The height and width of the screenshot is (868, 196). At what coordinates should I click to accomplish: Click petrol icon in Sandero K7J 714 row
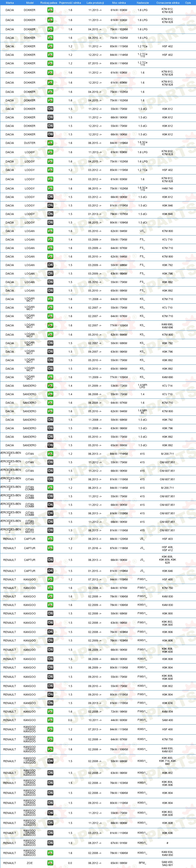click(50, 385)
